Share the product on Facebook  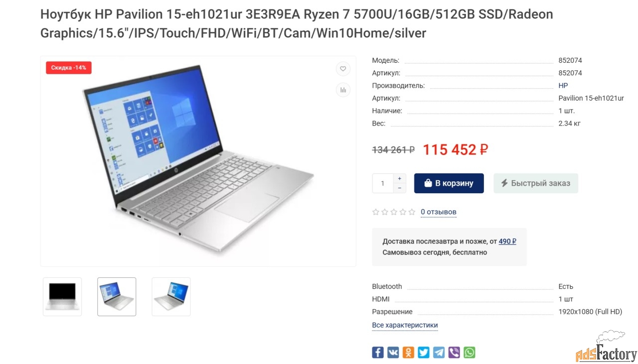coord(378,353)
